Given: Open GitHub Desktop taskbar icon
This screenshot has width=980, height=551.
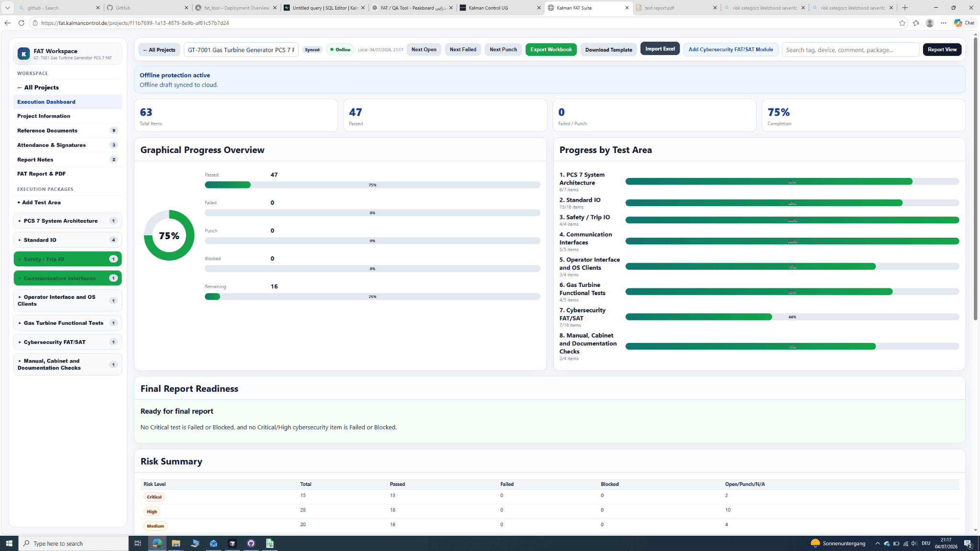Looking at the screenshot, I should [x=251, y=543].
